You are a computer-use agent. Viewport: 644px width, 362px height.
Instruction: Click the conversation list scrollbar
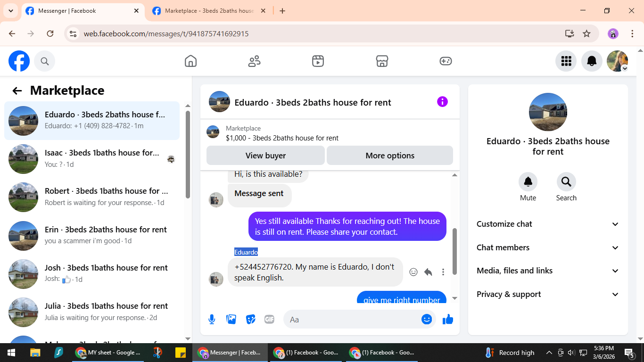(188, 155)
